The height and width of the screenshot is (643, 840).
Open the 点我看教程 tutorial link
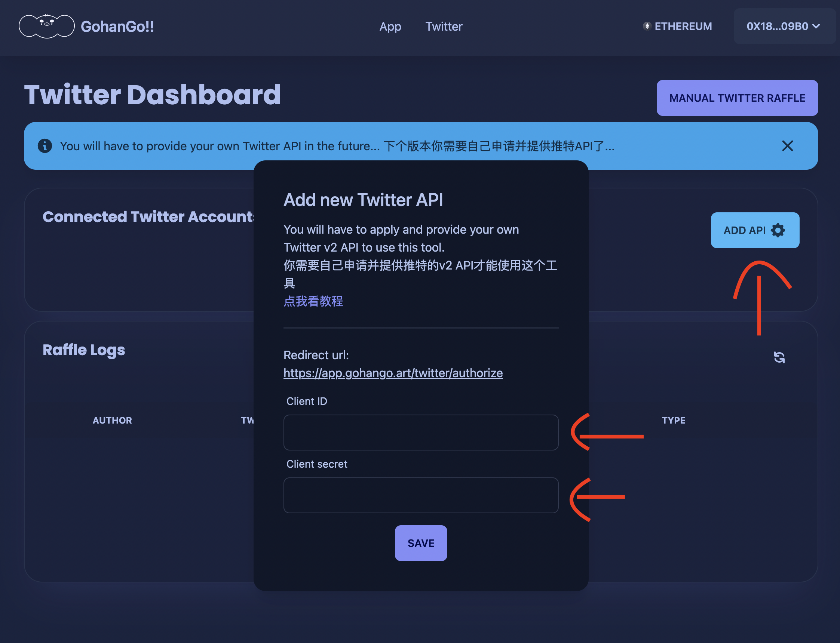(x=313, y=301)
